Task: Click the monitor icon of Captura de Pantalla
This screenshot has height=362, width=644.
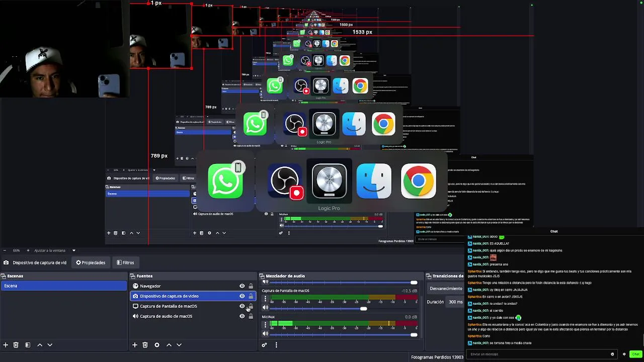Action: 135,306
